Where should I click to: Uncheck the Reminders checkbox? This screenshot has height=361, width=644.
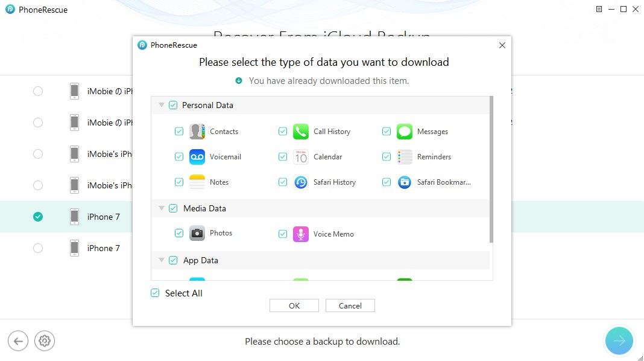click(387, 157)
